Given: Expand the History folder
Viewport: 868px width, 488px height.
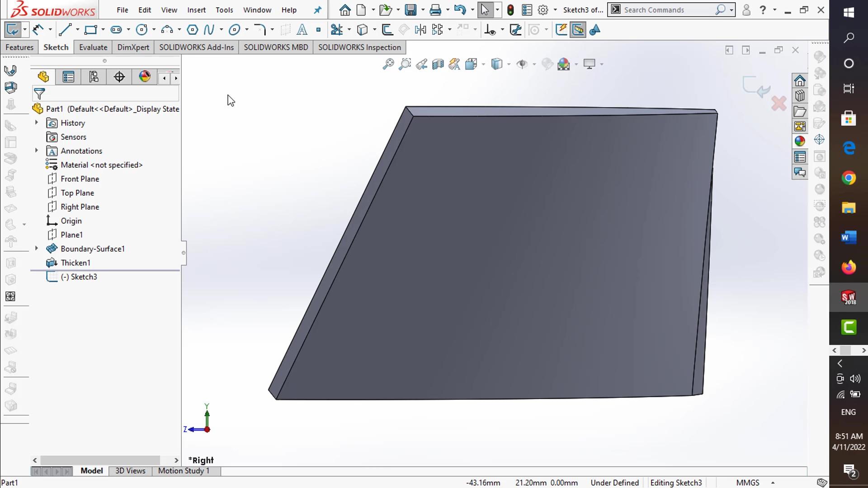Looking at the screenshot, I should click(37, 122).
